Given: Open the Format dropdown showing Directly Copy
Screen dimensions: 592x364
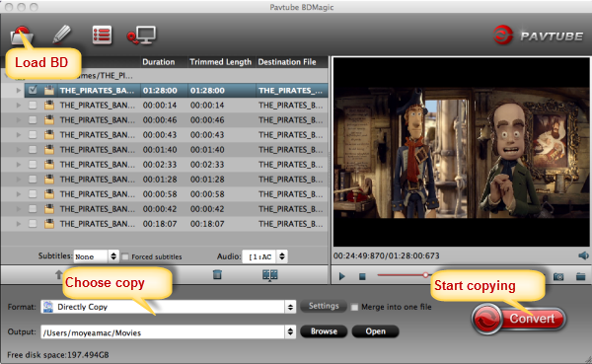Looking at the screenshot, I should click(168, 307).
